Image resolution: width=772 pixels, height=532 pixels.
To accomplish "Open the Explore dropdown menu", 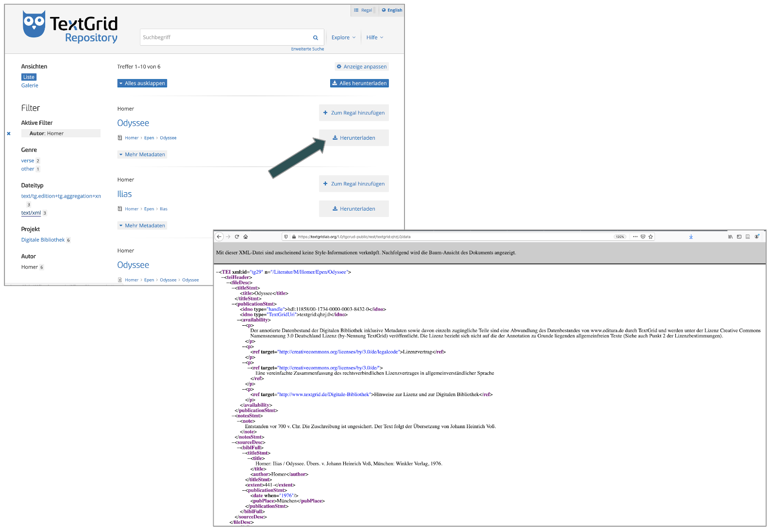I will tap(343, 37).
